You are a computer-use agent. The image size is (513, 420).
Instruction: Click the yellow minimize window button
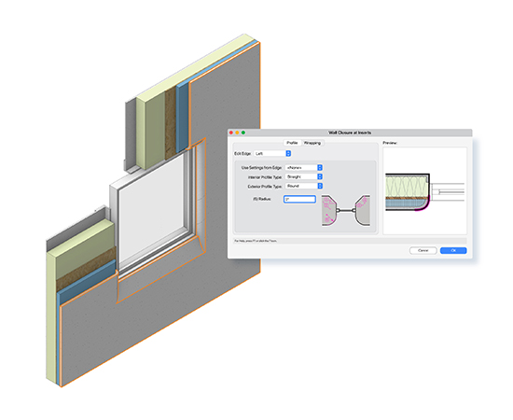pos(237,133)
